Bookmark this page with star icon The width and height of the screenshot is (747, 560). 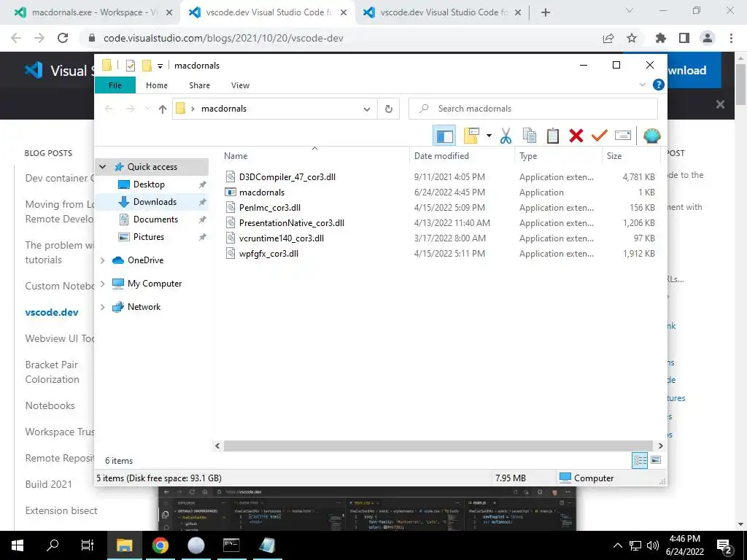click(632, 38)
